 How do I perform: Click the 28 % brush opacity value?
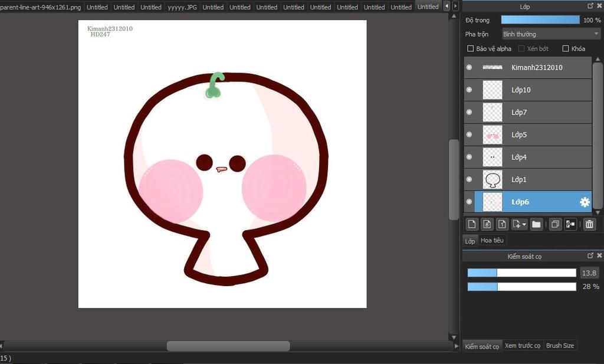[x=591, y=287]
